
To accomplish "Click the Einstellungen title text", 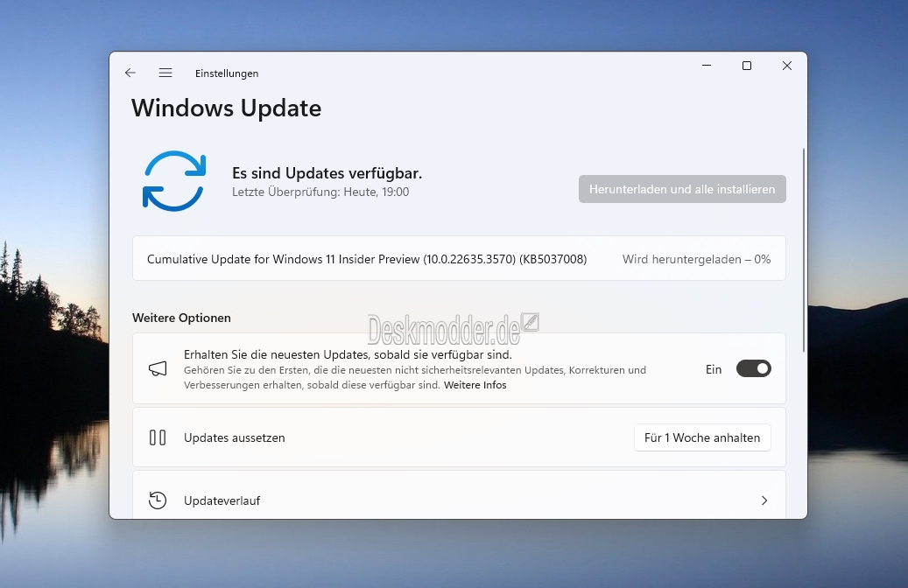I will 227,73.
